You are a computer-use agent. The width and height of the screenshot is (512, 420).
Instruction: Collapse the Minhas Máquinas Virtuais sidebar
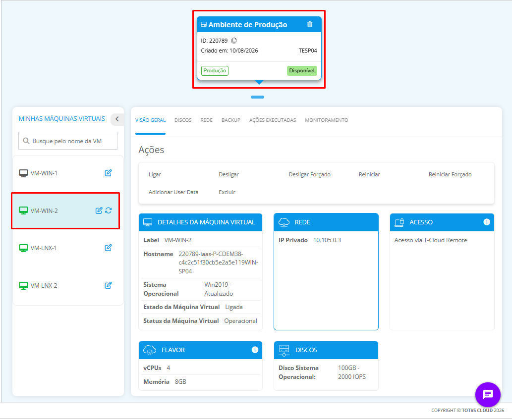click(117, 119)
